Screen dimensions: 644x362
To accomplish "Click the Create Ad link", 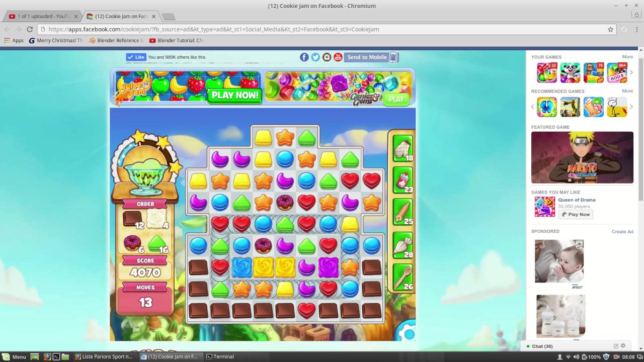I will (x=622, y=232).
